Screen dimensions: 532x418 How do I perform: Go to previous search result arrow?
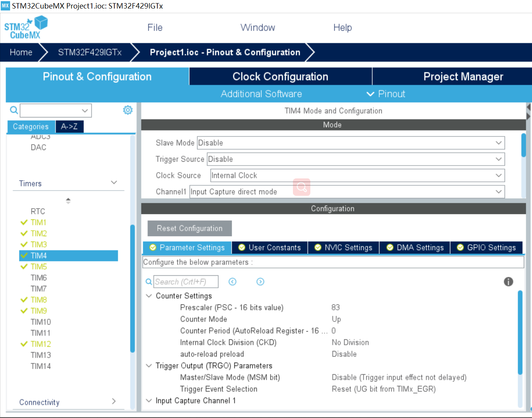tap(232, 282)
